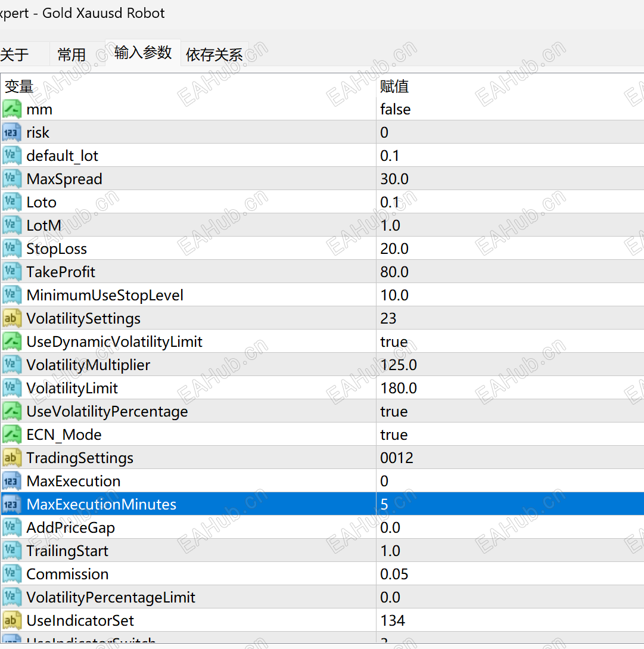Click the string icon beside UseIndicatorSet
Screen dimensions: 644x649
coord(11,620)
